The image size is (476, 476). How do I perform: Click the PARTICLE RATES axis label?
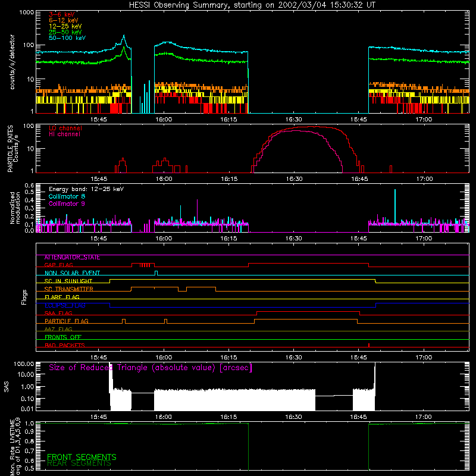pyautogui.click(x=12, y=149)
